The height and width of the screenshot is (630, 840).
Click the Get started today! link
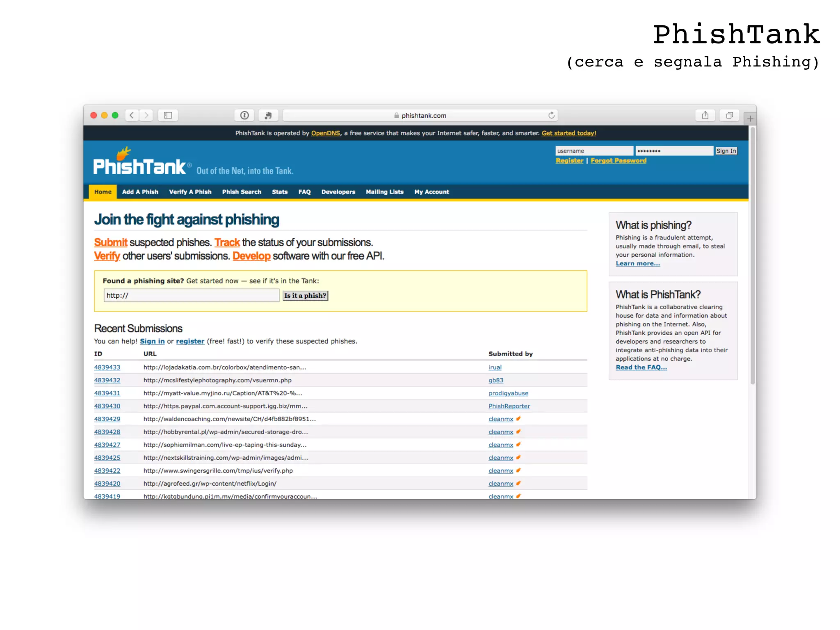pos(569,133)
